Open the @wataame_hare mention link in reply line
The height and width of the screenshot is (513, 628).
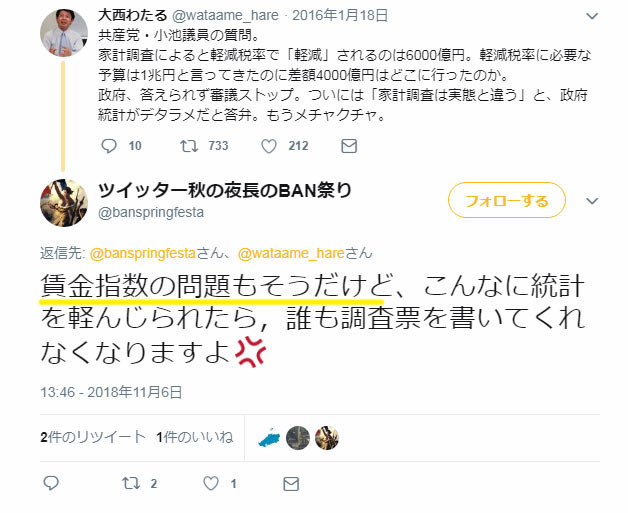291,253
